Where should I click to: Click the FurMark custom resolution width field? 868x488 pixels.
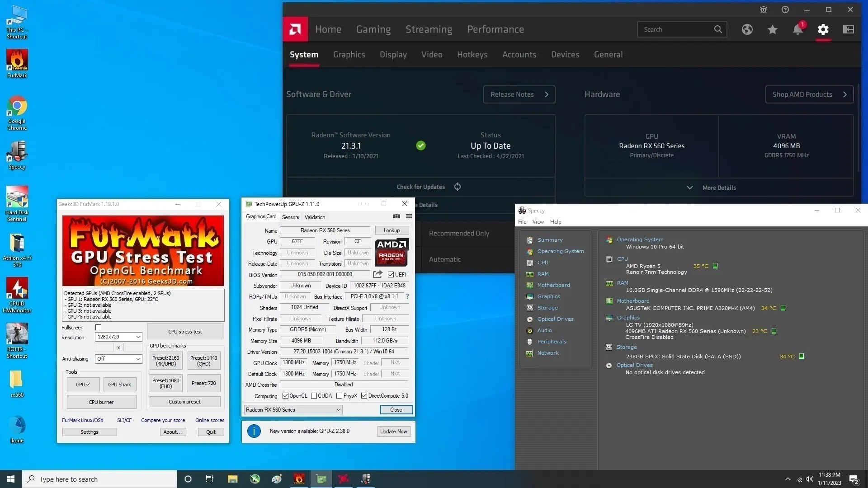(x=104, y=347)
